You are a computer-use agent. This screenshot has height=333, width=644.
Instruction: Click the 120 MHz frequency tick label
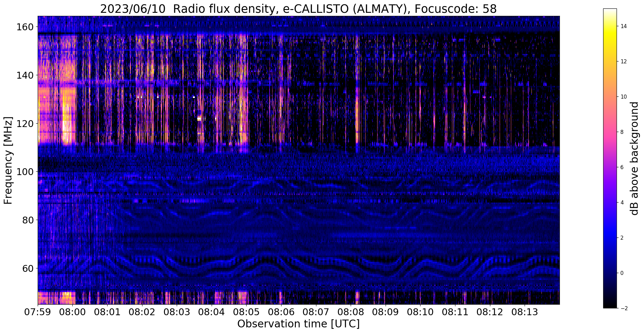click(x=25, y=124)
